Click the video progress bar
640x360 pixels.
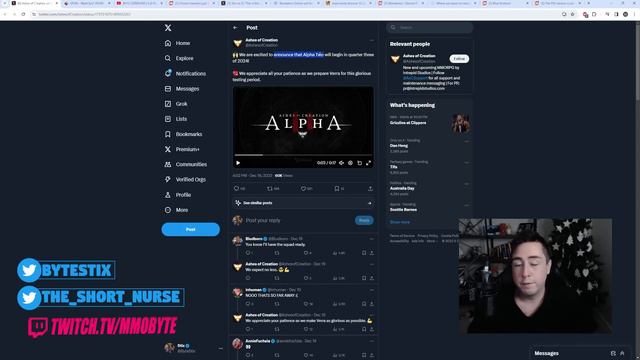pos(303,155)
